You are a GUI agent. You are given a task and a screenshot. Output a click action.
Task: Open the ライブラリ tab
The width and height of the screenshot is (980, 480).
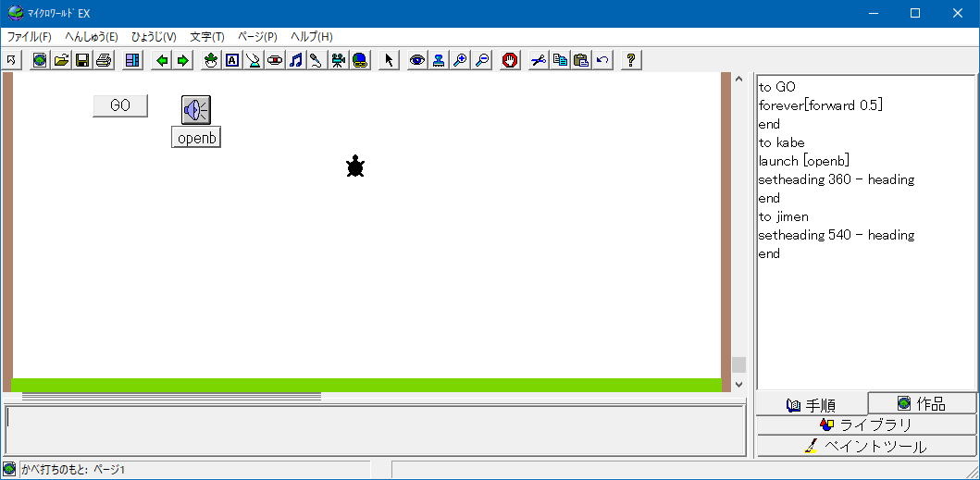tap(866, 425)
